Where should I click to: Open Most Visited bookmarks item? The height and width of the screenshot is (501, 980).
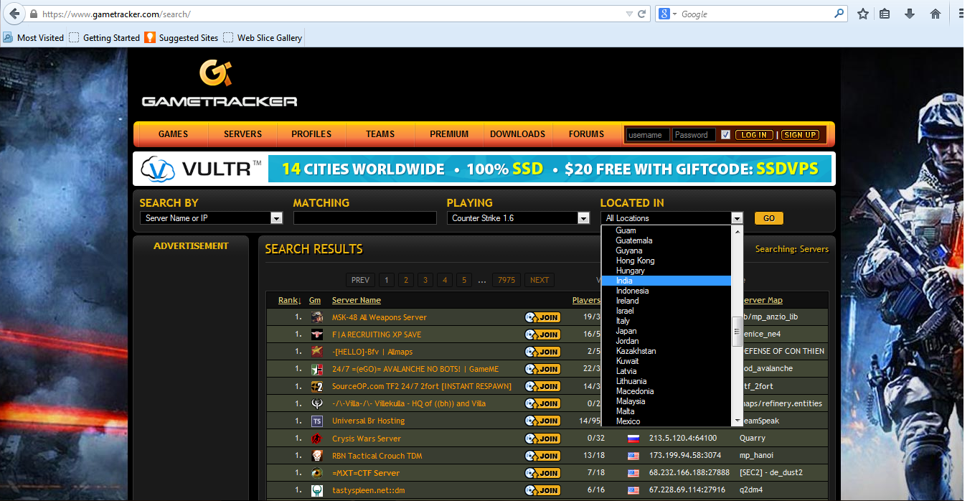(x=34, y=38)
